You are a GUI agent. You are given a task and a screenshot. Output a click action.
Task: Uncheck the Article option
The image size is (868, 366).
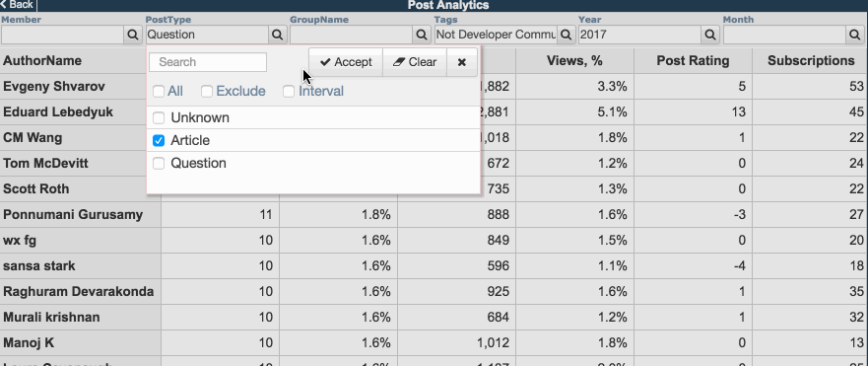click(159, 141)
